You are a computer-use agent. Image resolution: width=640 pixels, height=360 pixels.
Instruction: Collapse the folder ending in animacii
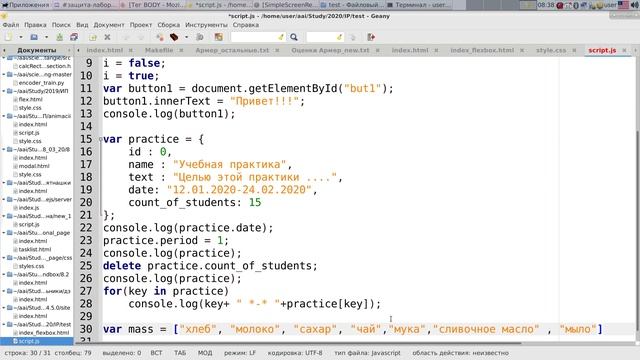point(4,116)
